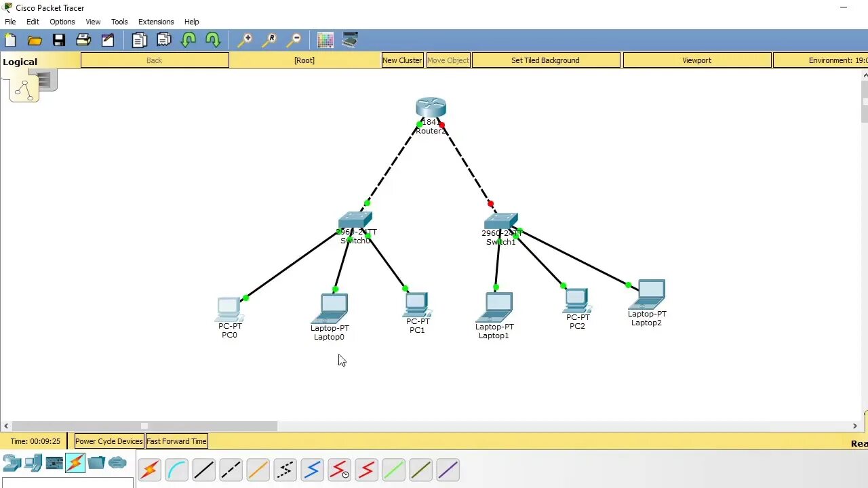Select the Miscellaneous folder category icon
868x488 pixels.
96,463
